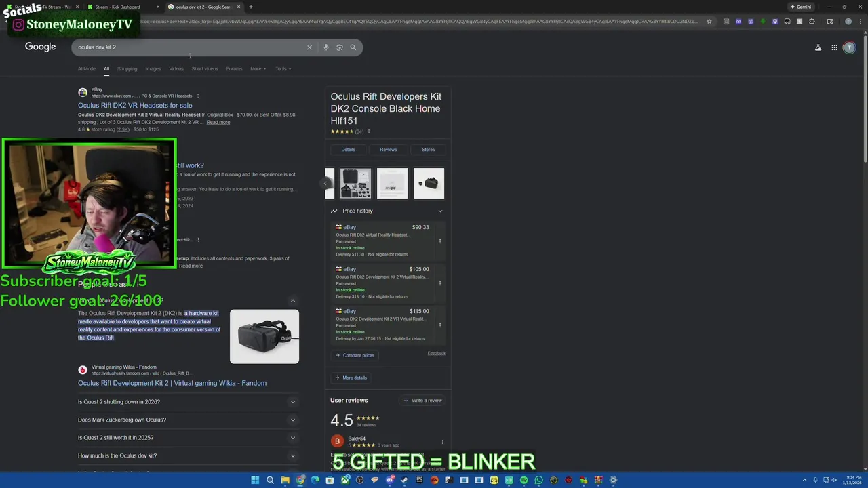Click Read more under eBay result
The image size is (868, 488).
pyautogui.click(x=218, y=122)
